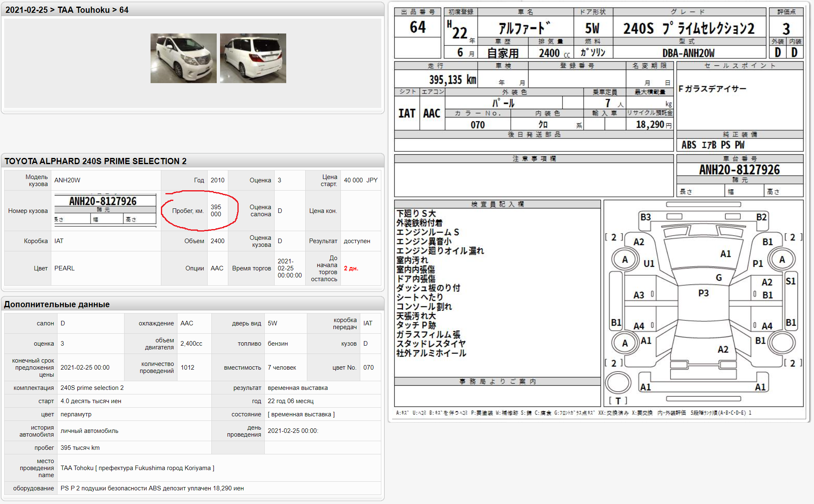The width and height of the screenshot is (814, 504).
Task: Select the red '2 дн.' remaining time
Action: [351, 268]
